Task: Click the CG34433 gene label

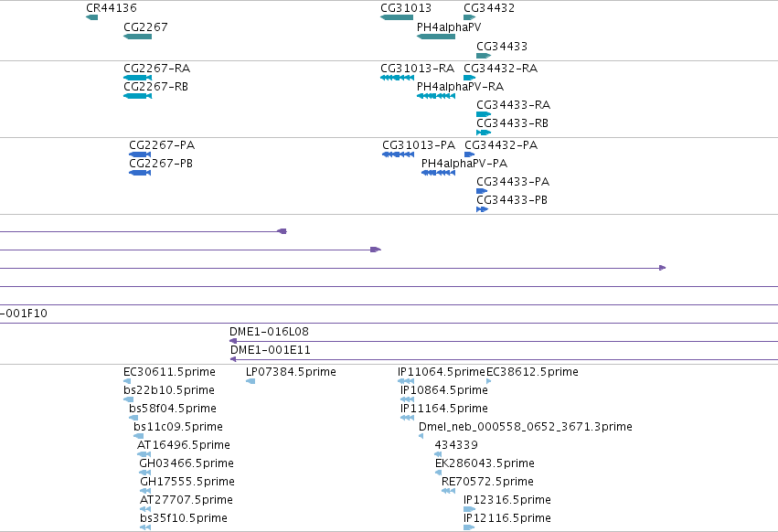Action: point(502,46)
